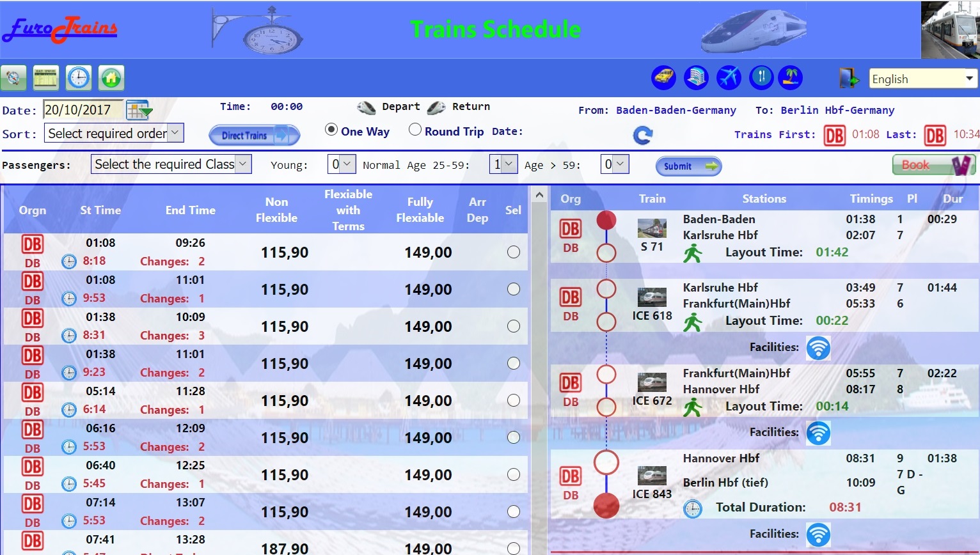The width and height of the screenshot is (980, 555).
Task: Click the walking icon beside Layout Time 00:14
Action: pyautogui.click(x=693, y=407)
